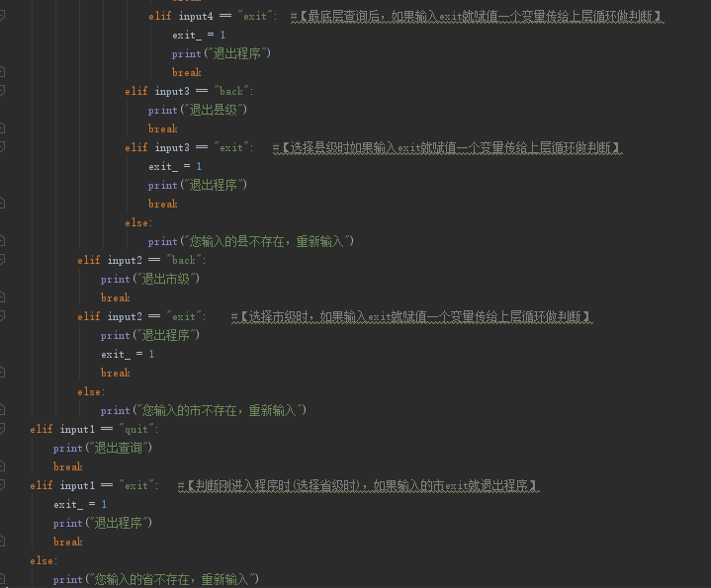The image size is (711, 588).
Task: Click the comment starting with 【选择市级时
Action: pyautogui.click(x=411, y=317)
